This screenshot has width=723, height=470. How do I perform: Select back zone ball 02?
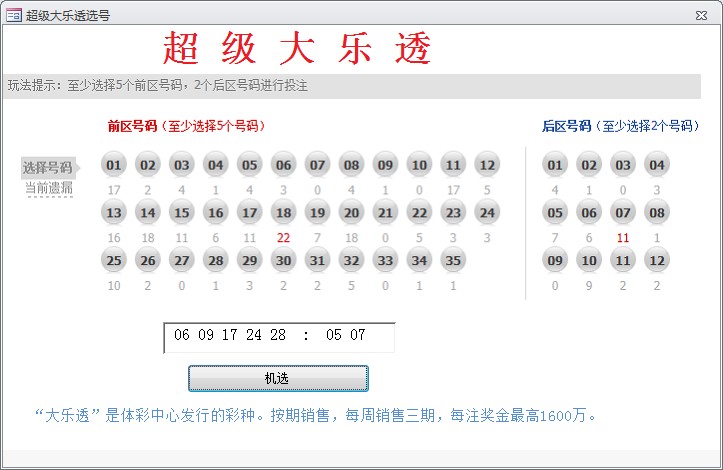click(589, 164)
